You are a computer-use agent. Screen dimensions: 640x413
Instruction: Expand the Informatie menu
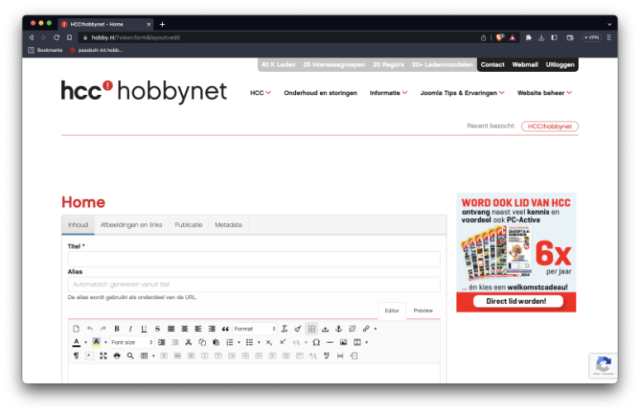pos(388,92)
